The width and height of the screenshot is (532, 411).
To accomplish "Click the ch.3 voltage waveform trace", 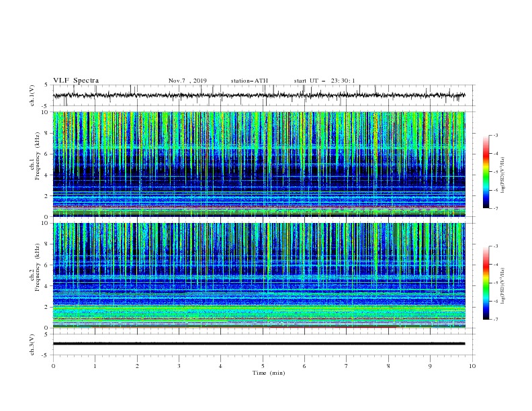I will pos(259,344).
